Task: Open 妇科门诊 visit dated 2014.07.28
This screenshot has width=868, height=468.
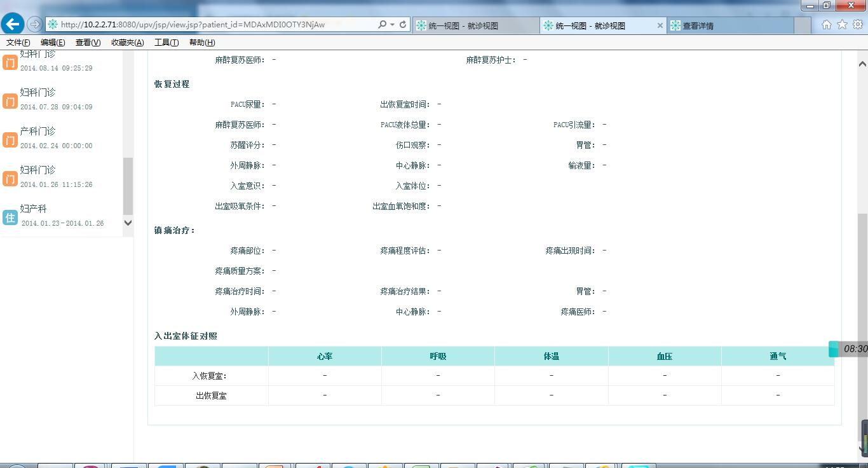Action: pos(38,93)
